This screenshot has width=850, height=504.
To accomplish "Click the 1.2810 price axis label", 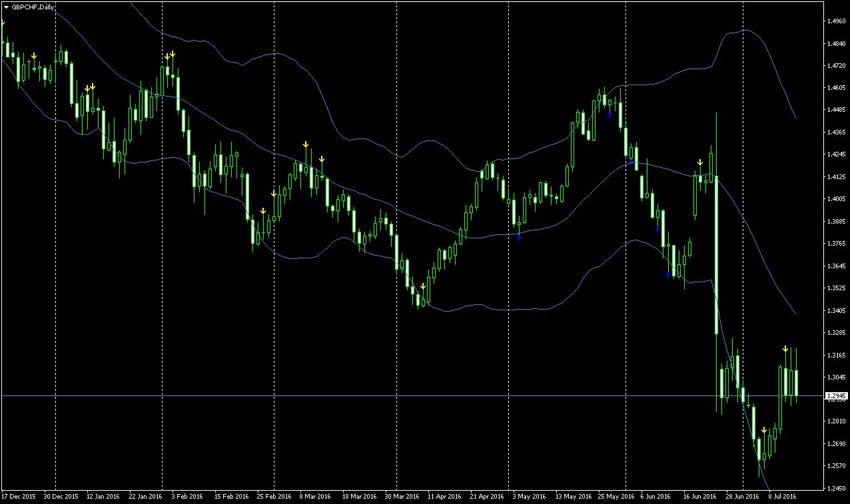I will [837, 421].
